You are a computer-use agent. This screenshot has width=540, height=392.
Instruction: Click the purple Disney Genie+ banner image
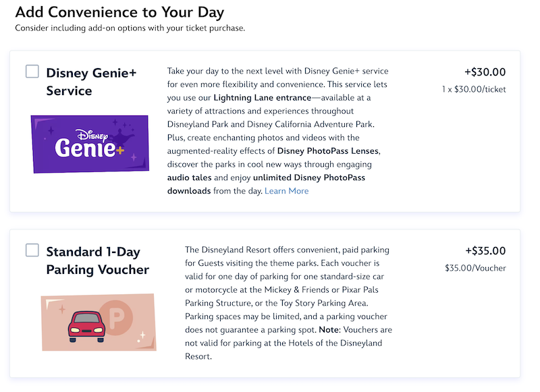90,144
